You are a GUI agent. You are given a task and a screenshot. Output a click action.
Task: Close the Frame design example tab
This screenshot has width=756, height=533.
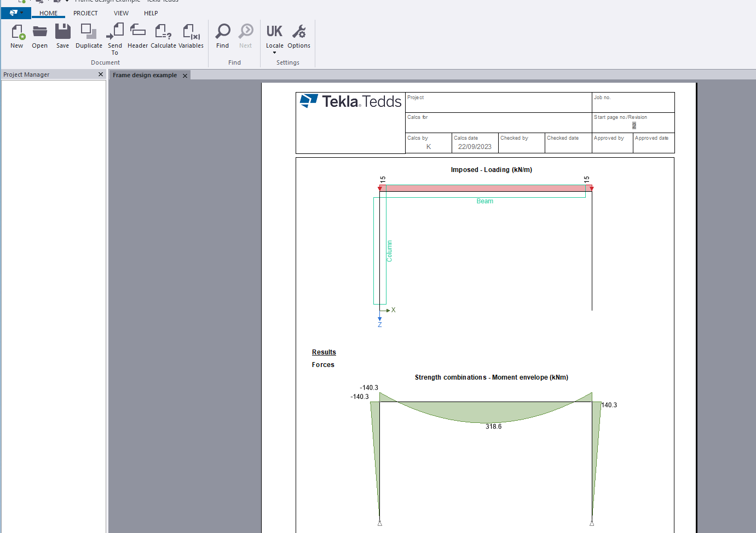[x=185, y=76]
